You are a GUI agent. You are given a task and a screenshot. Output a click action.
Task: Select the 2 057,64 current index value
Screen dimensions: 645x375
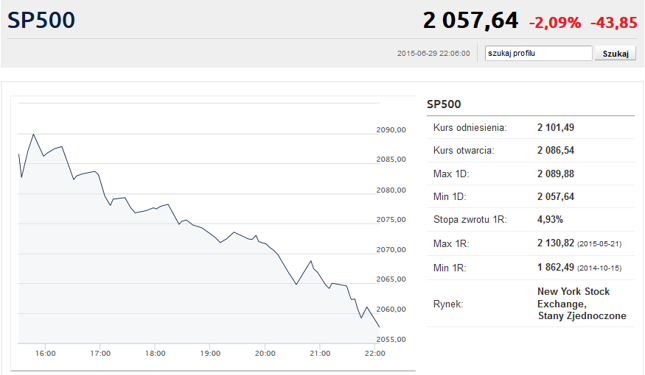pyautogui.click(x=470, y=21)
